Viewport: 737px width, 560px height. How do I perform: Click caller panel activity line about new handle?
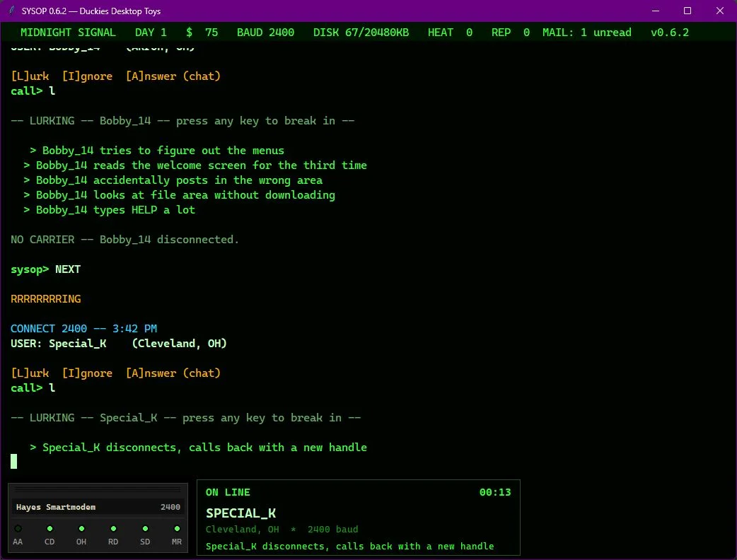point(349,547)
